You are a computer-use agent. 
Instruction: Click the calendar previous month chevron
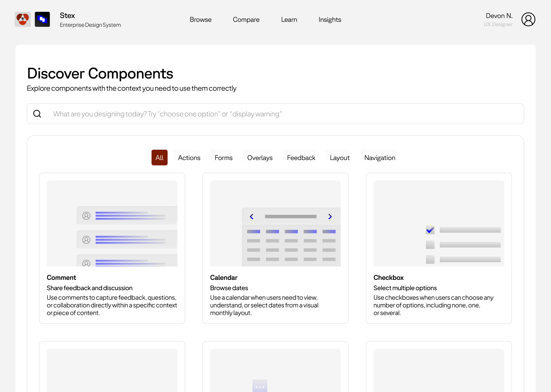(x=251, y=217)
